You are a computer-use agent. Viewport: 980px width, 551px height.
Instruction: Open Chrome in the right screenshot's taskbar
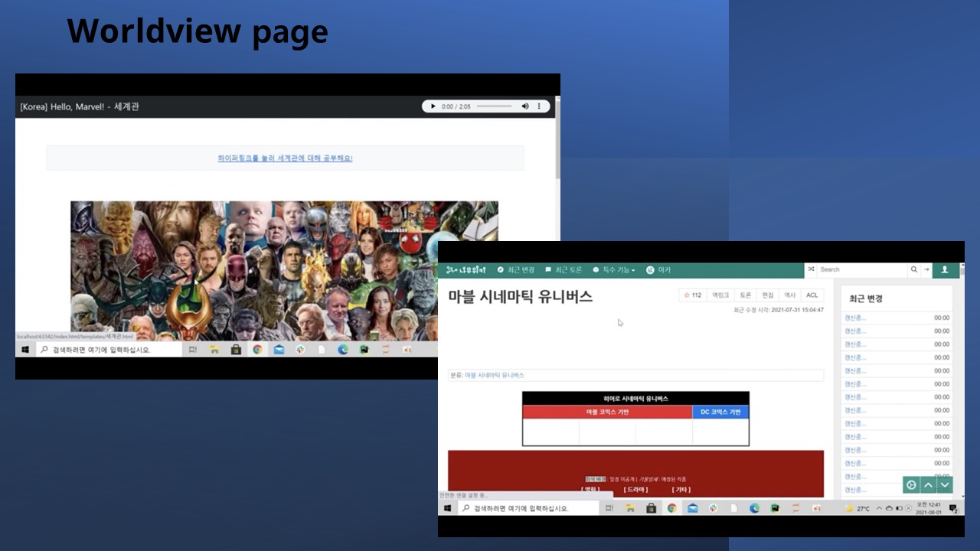(x=671, y=508)
